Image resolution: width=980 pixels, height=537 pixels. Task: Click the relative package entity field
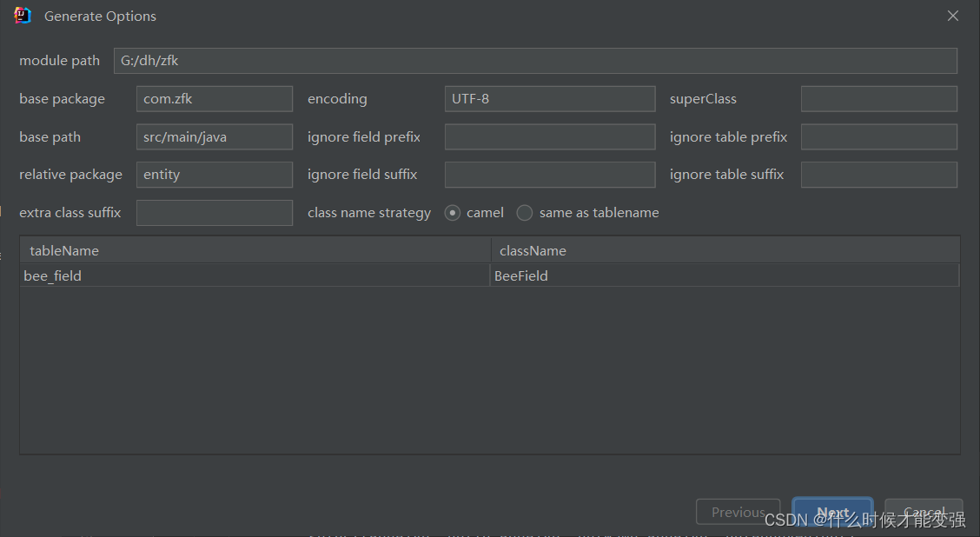(214, 174)
